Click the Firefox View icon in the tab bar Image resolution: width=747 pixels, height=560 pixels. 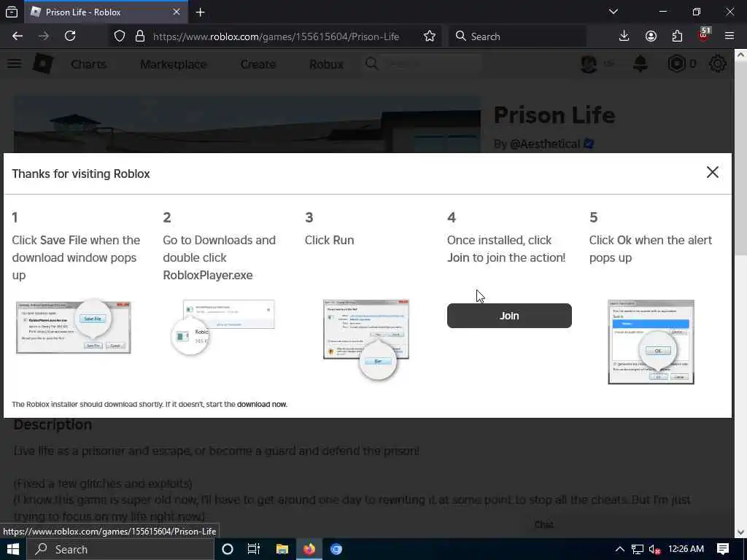pos(12,12)
